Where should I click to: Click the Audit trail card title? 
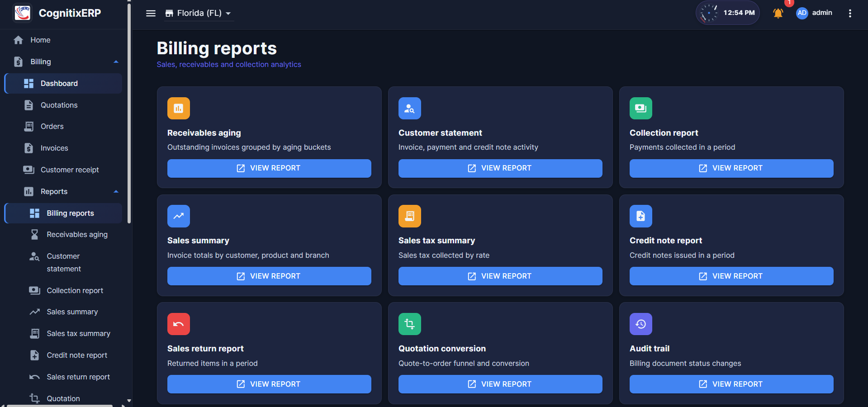650,349
